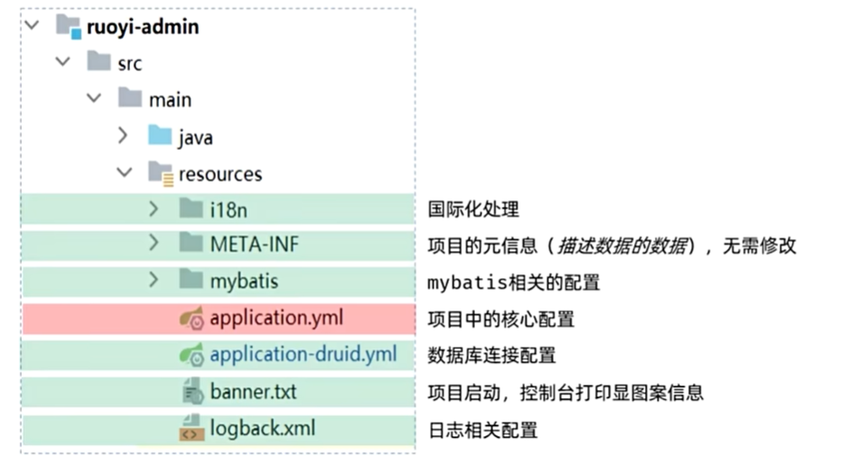Click the java source folder icon

(x=160, y=136)
